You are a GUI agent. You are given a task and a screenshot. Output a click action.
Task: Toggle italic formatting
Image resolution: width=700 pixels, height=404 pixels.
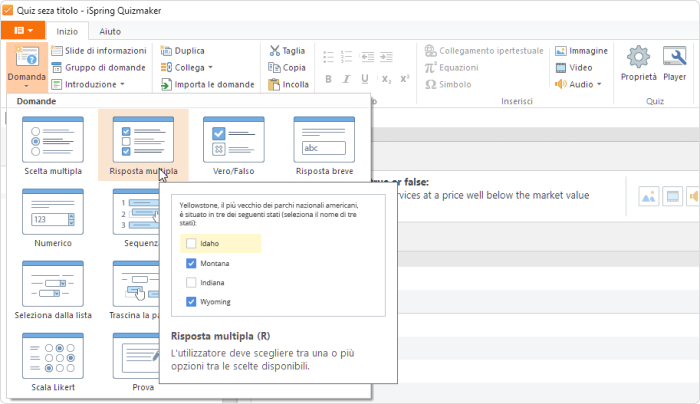(x=346, y=79)
